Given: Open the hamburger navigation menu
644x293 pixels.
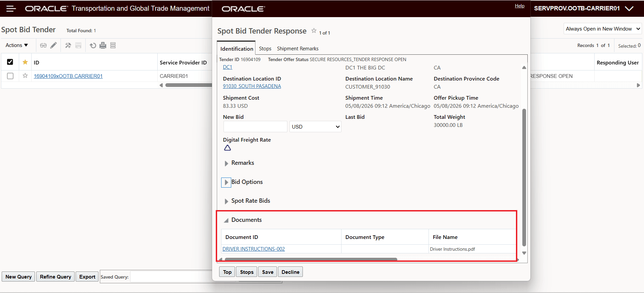Looking at the screenshot, I should click(11, 9).
